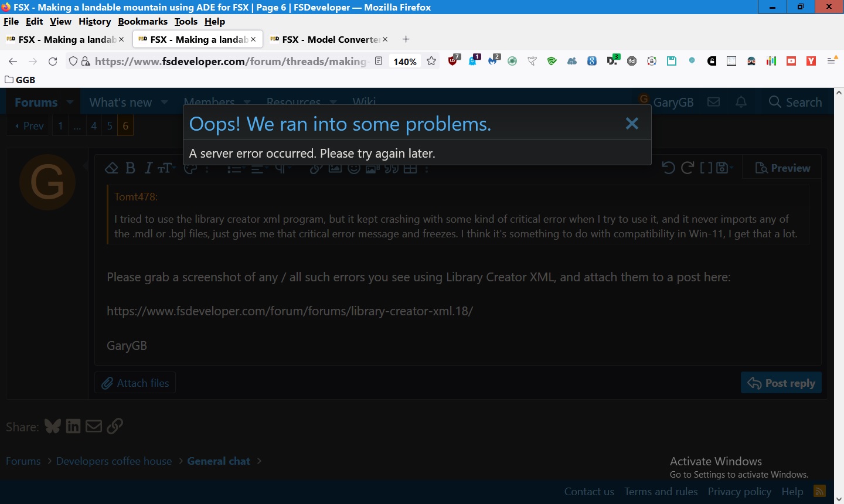
Task: Toggle Bold formatting in the editor
Action: click(x=131, y=168)
